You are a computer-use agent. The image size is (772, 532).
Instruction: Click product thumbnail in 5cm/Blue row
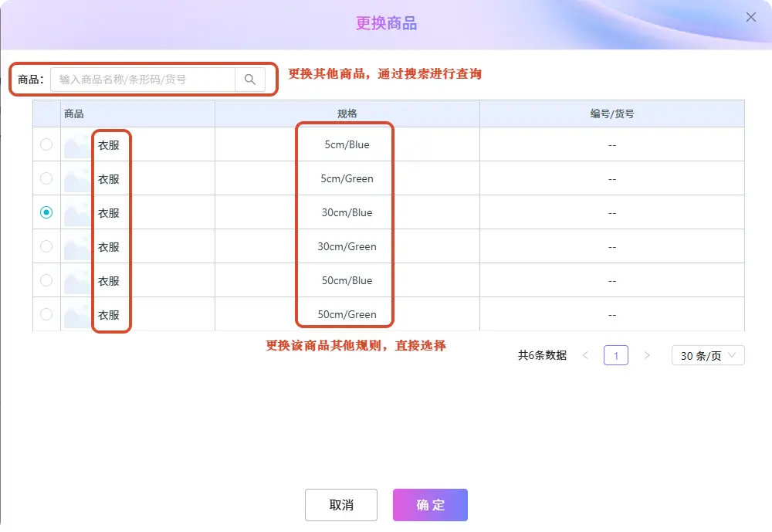pyautogui.click(x=78, y=145)
